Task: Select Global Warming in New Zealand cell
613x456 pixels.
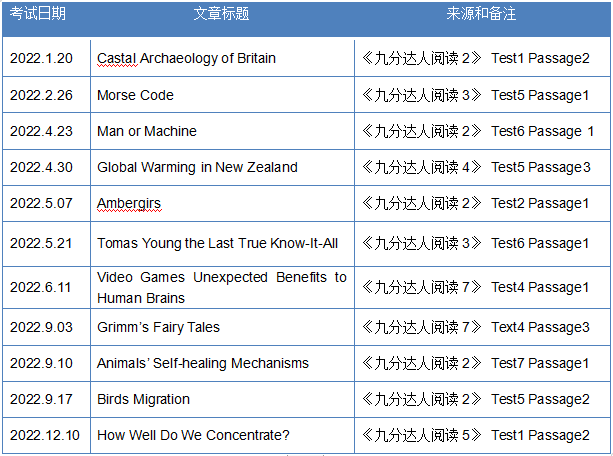Action: click(x=222, y=167)
